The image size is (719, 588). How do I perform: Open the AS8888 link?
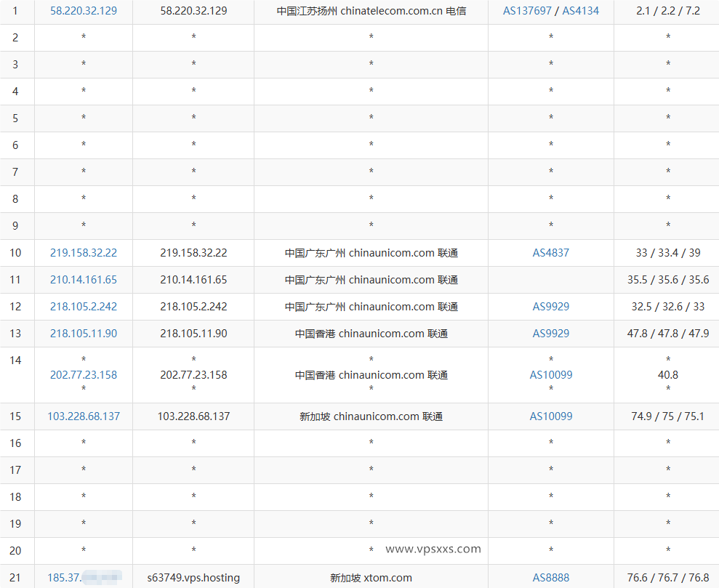(551, 577)
